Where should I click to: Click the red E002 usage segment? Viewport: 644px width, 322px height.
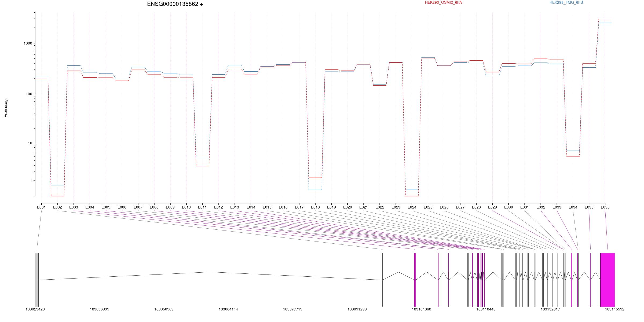(x=57, y=196)
